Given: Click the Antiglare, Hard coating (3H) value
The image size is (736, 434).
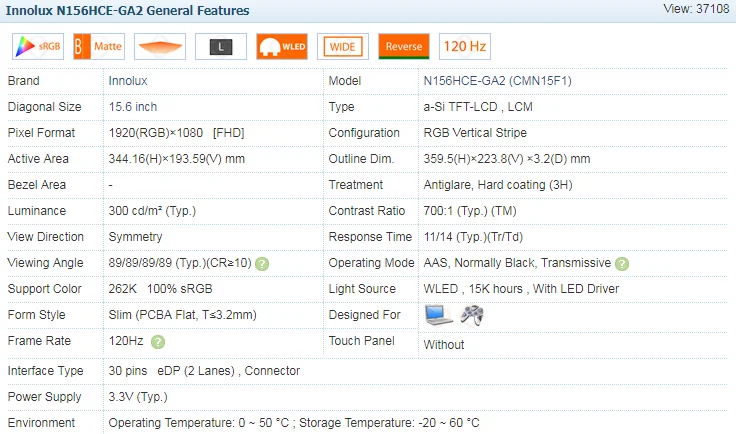Looking at the screenshot, I should 498,185.
